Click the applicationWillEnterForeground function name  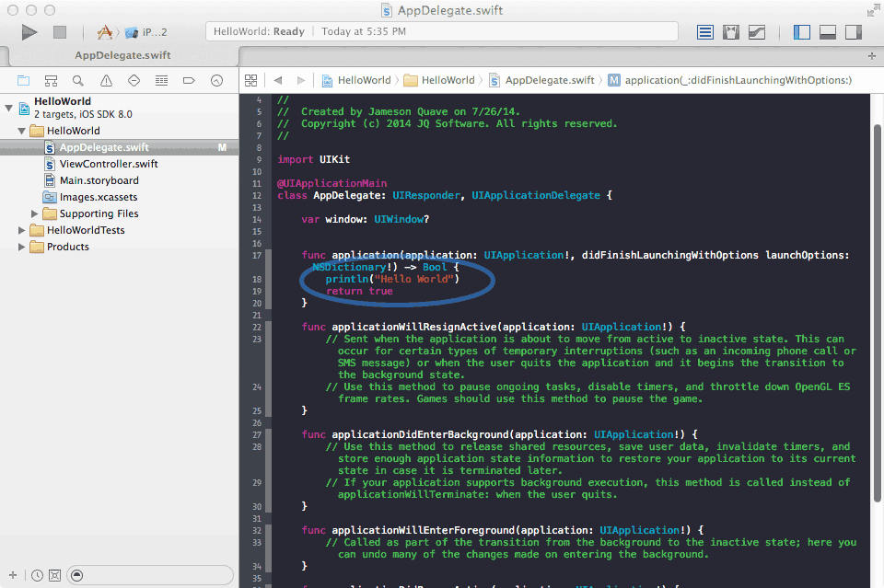(x=424, y=530)
